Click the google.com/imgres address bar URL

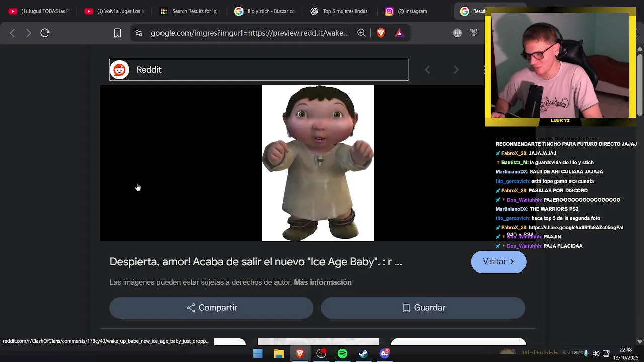250,33
